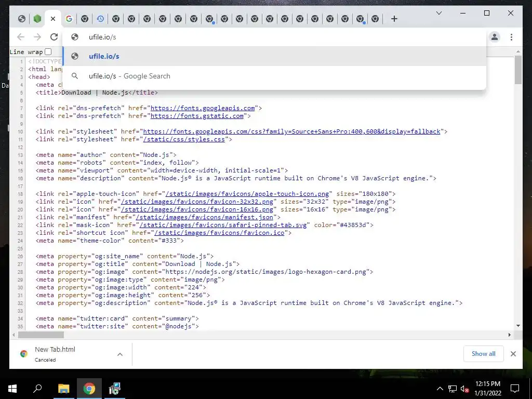Image resolution: width=532 pixels, height=399 pixels.
Task: Click the vertical scrollbar down arrow
Action: tap(518, 326)
